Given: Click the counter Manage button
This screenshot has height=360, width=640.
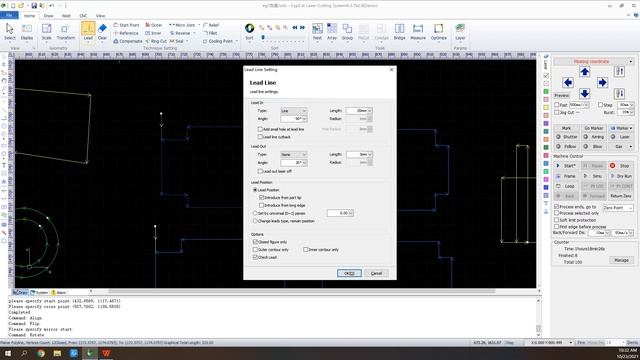Looking at the screenshot, I should (x=621, y=260).
